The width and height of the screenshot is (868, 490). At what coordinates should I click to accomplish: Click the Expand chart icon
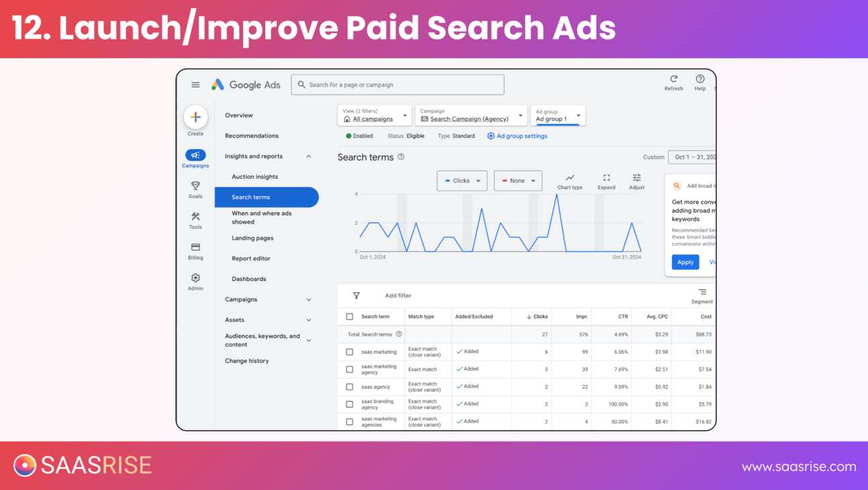[607, 178]
